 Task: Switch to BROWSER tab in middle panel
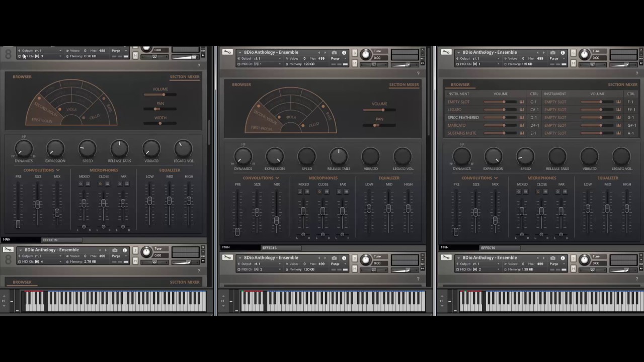point(242,84)
